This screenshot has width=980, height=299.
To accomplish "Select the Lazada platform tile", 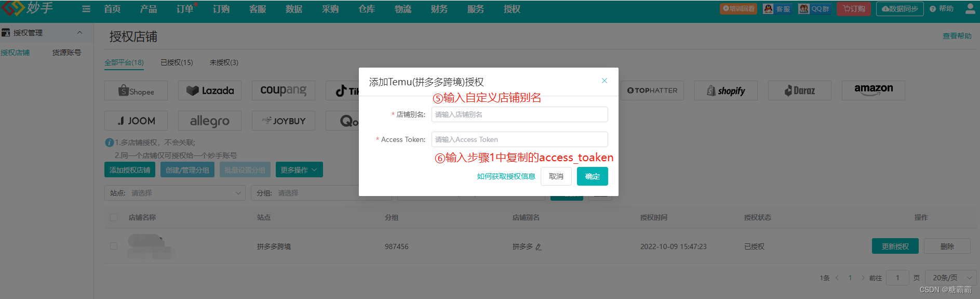I will [x=210, y=90].
